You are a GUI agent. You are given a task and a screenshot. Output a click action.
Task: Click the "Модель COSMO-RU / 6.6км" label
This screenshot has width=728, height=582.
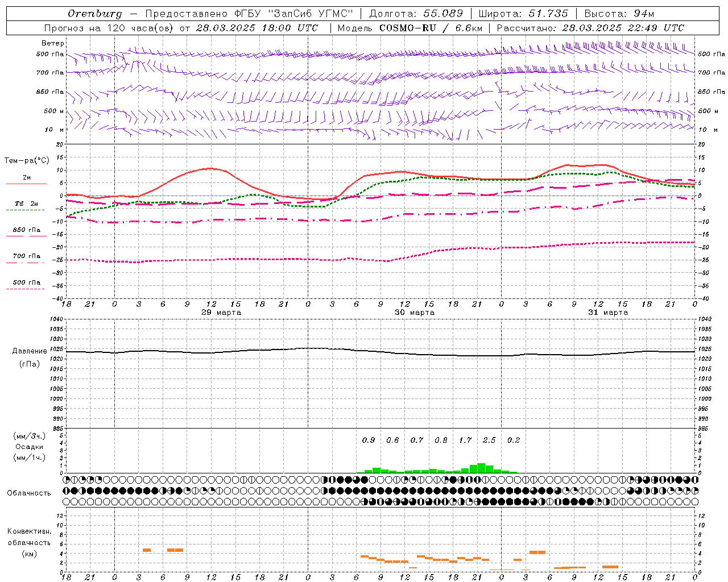[410, 28]
